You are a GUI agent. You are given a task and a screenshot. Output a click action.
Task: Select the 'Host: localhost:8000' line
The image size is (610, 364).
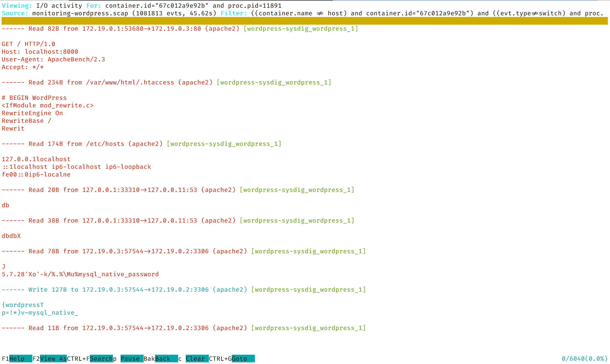coord(40,52)
